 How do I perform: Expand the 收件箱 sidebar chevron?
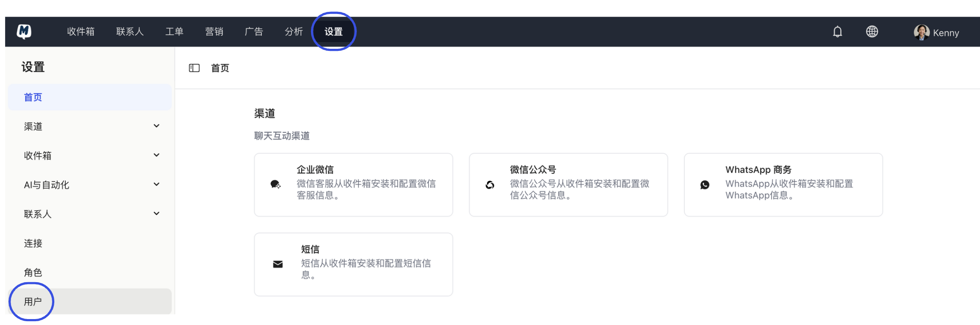(157, 155)
